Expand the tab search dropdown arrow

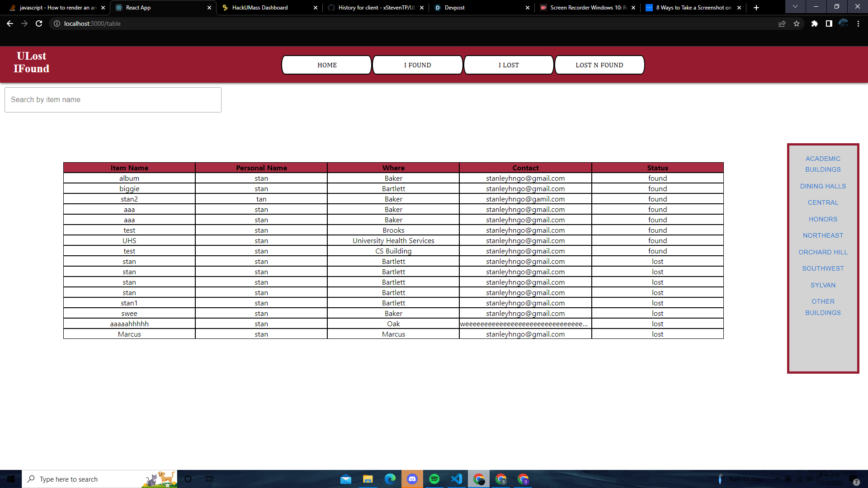[795, 7]
